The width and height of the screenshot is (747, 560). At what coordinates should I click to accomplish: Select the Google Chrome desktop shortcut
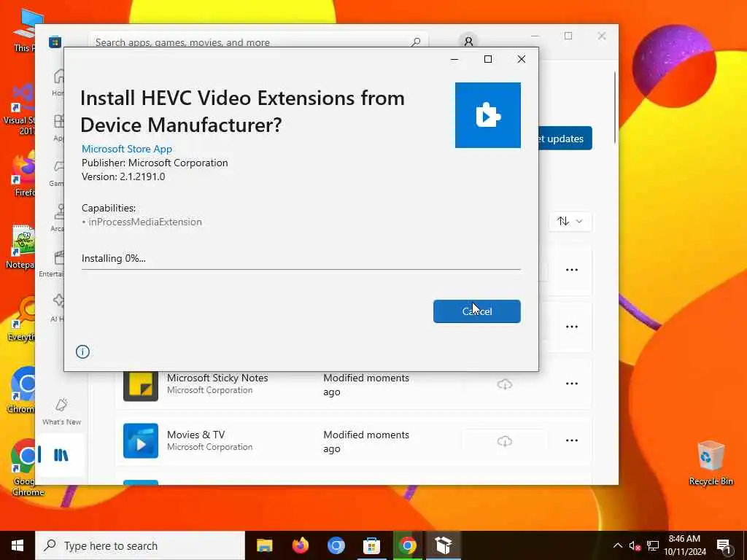pyautogui.click(x=23, y=467)
